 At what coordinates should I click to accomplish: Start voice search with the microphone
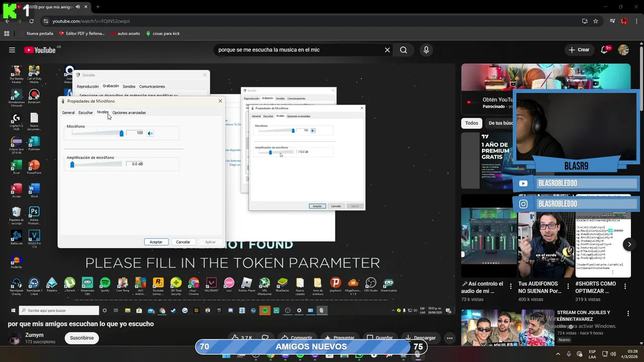426,50
